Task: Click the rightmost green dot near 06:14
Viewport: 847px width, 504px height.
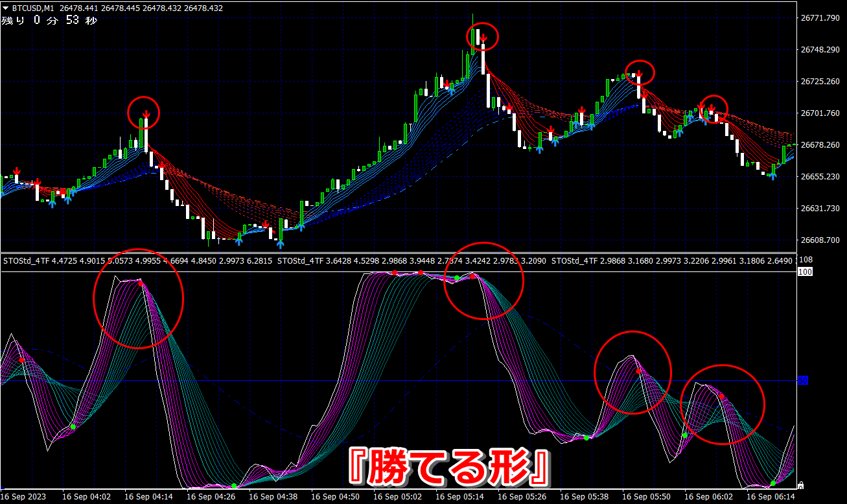Action: coord(772,483)
